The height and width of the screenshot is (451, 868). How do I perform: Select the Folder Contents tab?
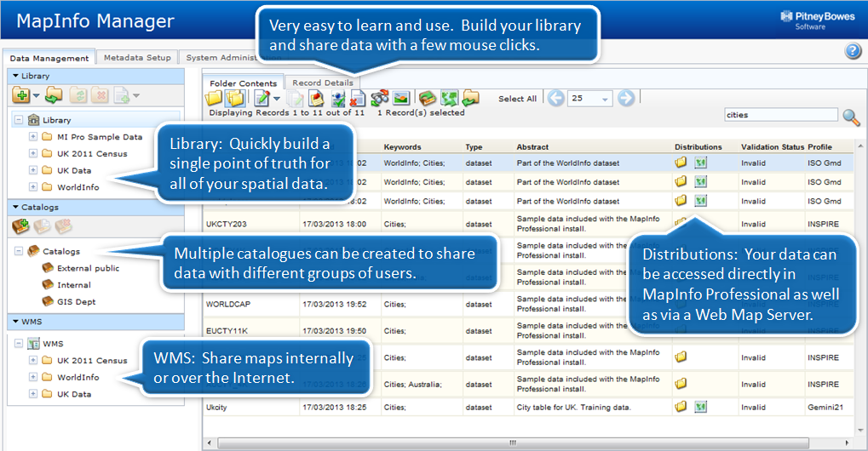tap(243, 83)
